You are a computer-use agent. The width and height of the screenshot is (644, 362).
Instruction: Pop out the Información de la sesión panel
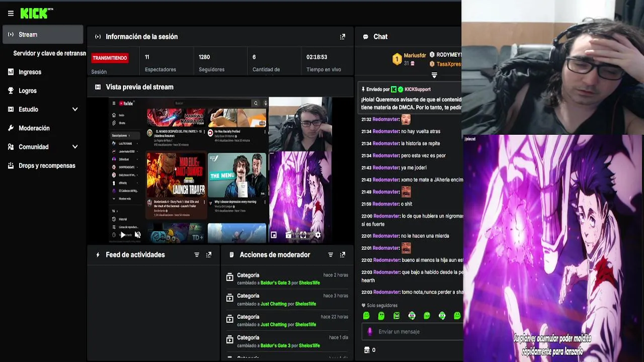tap(343, 37)
